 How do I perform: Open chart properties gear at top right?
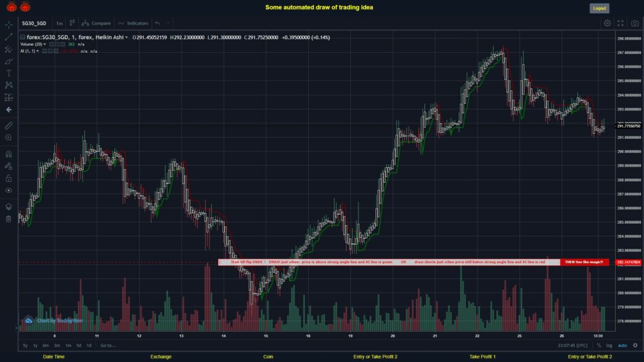click(607, 23)
